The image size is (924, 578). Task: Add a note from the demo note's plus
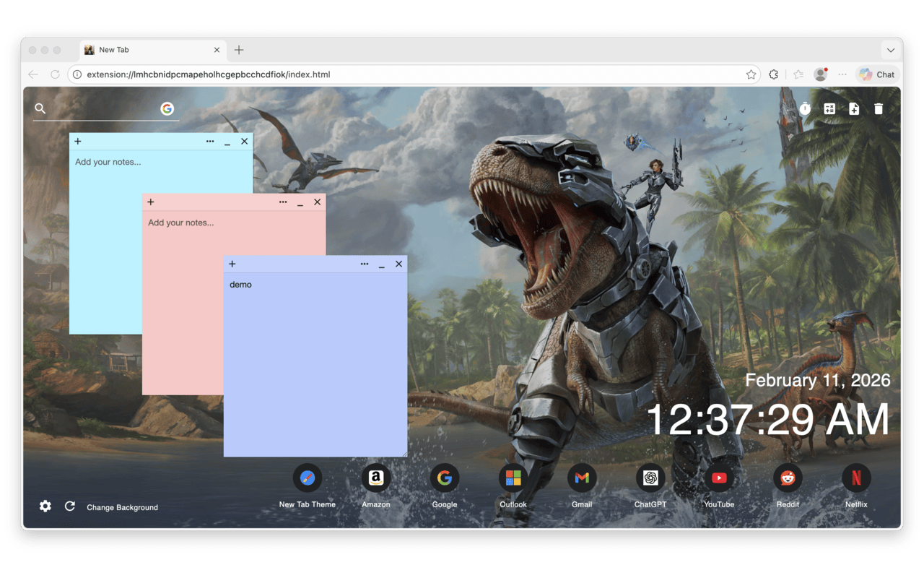[x=232, y=264]
